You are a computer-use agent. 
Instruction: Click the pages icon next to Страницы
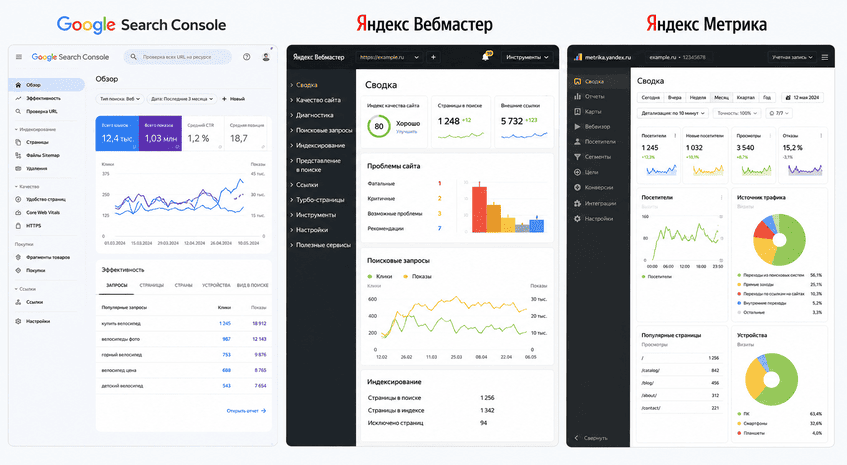pyautogui.click(x=18, y=142)
